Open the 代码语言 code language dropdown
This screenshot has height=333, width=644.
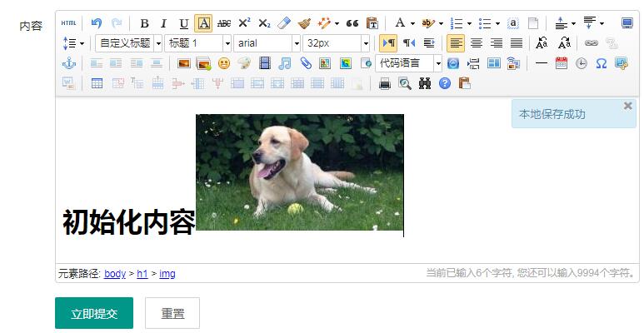pos(409,63)
